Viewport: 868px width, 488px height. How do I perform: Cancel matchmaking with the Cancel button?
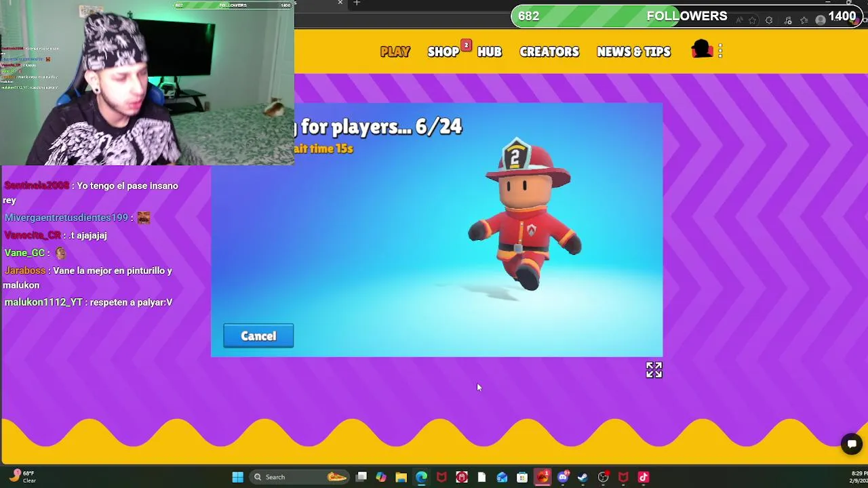click(258, 335)
